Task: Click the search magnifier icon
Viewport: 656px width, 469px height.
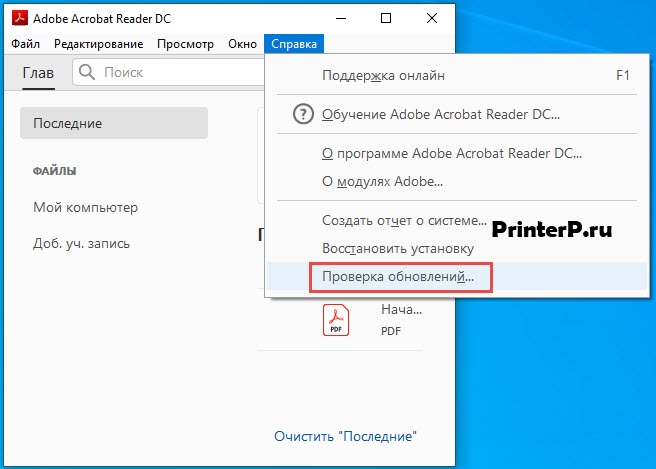Action: (x=87, y=72)
